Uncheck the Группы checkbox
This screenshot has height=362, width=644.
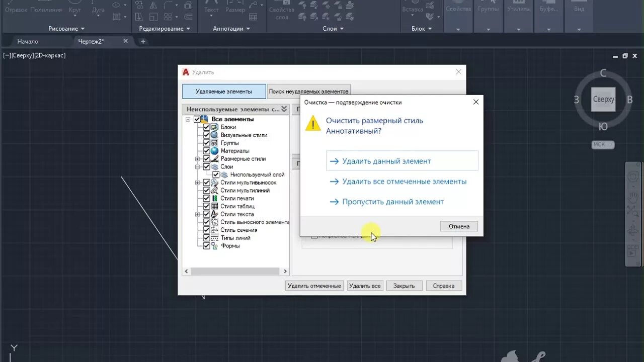[x=206, y=143]
